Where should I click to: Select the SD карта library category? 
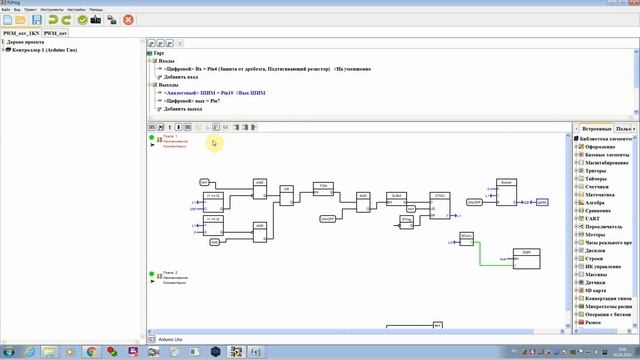coord(596,291)
